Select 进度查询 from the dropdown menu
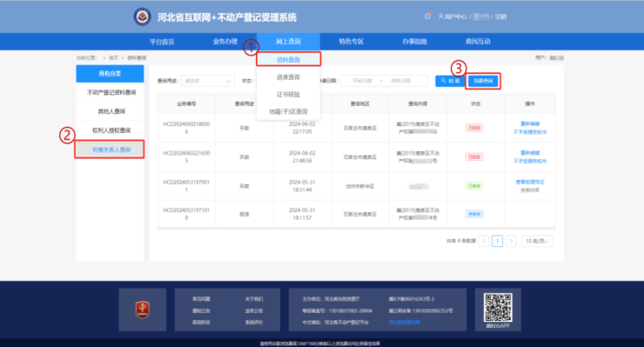 click(x=288, y=77)
